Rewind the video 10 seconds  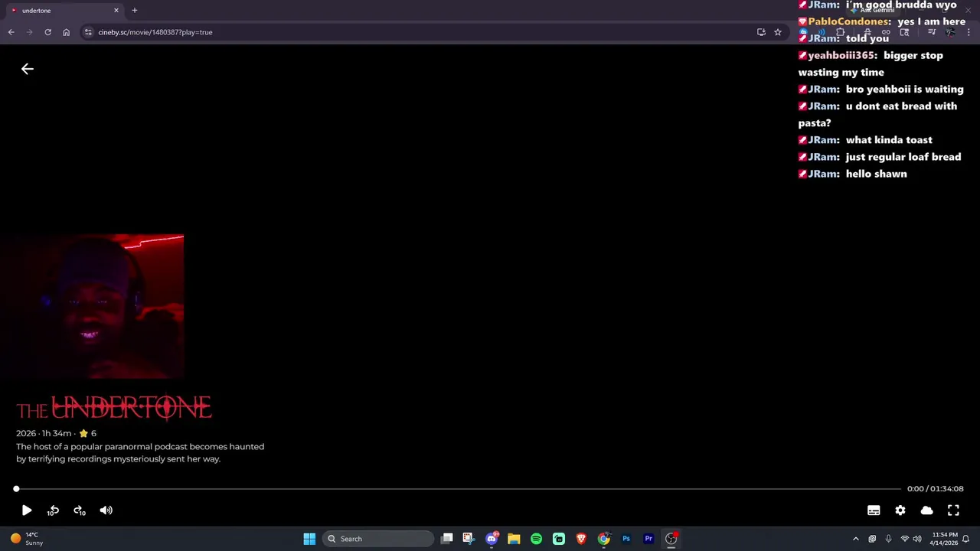click(x=53, y=510)
